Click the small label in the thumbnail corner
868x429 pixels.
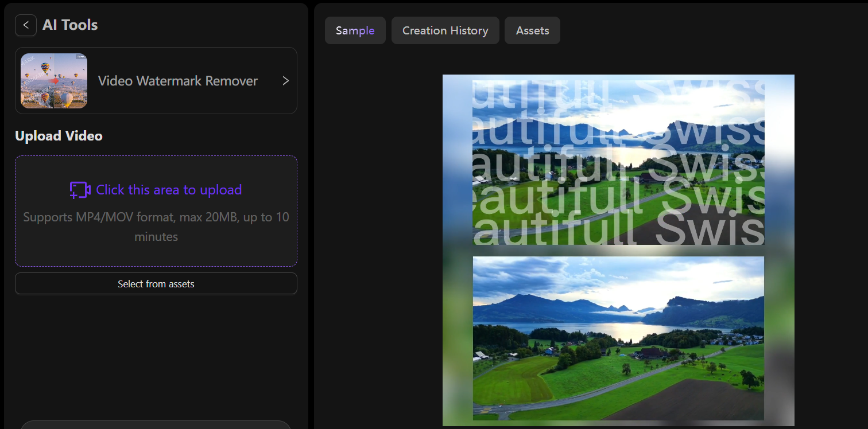pyautogui.click(x=80, y=57)
